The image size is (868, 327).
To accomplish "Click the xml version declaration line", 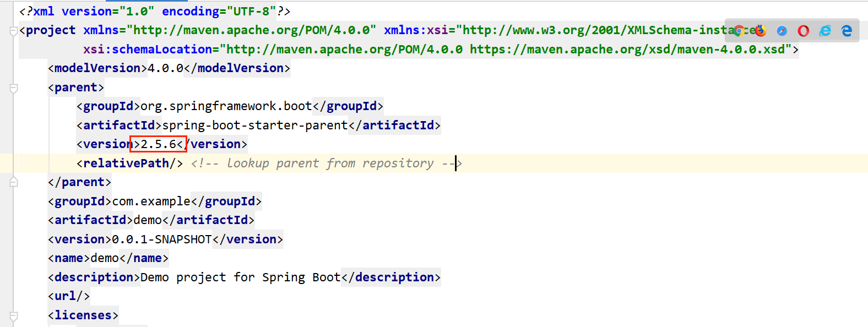I will [x=155, y=11].
